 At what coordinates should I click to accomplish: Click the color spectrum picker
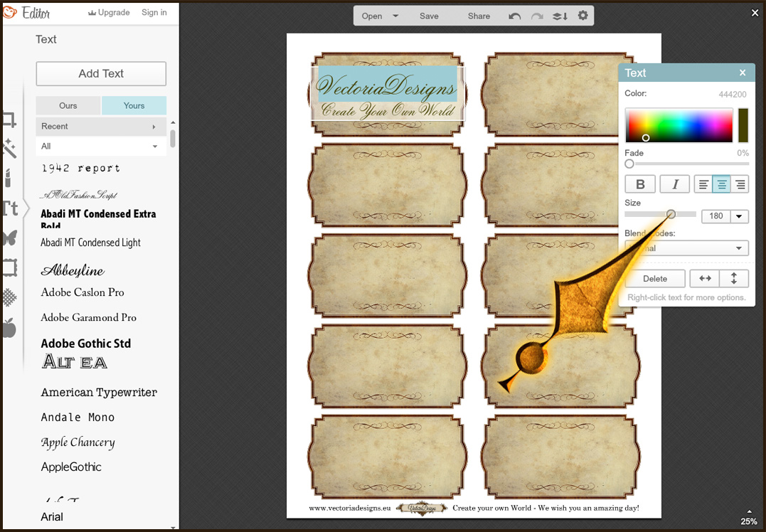[679, 126]
